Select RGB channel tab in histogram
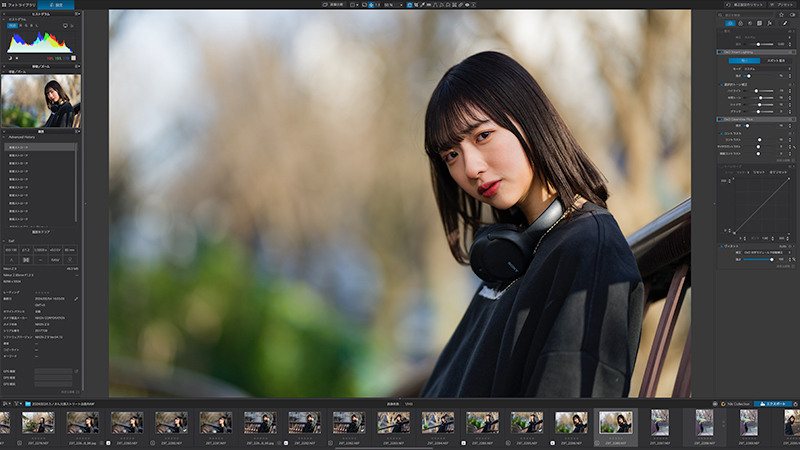The image size is (800, 450). coord(12,26)
